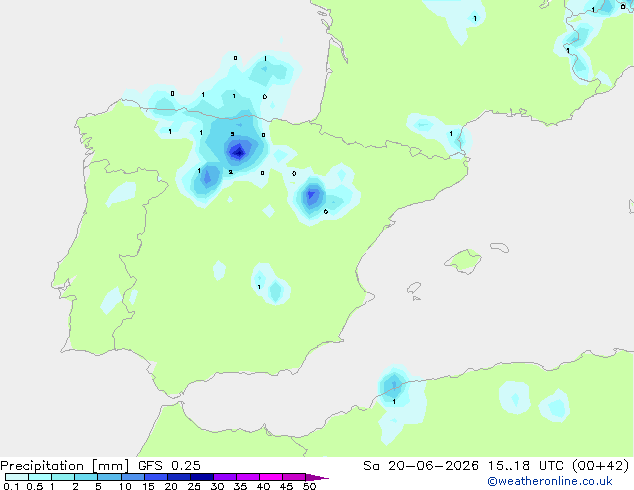Click the '25' legend scale label
The image size is (634, 490).
point(194,486)
